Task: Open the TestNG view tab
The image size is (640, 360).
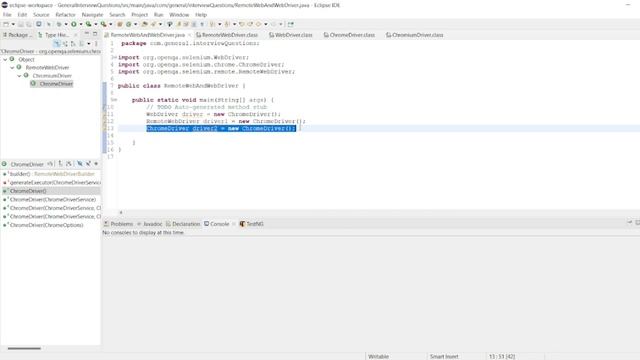Action: tap(251, 224)
